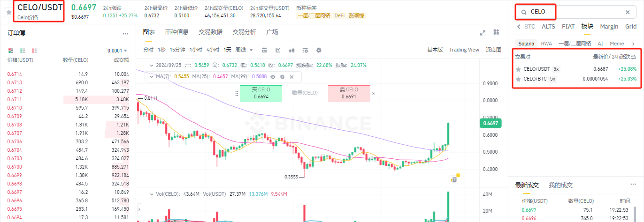
Task: Expand chart to fullscreen
Action: [482, 33]
